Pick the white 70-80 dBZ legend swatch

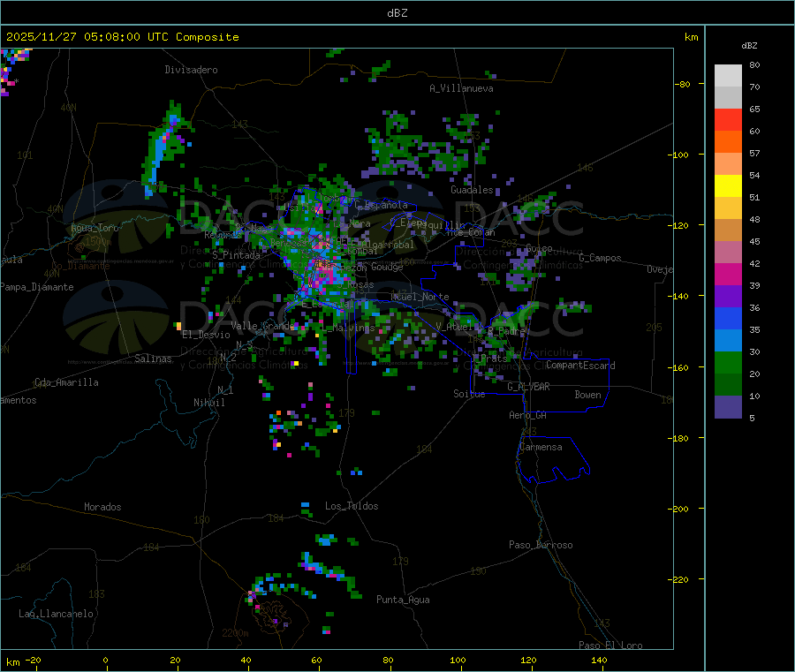coord(728,76)
